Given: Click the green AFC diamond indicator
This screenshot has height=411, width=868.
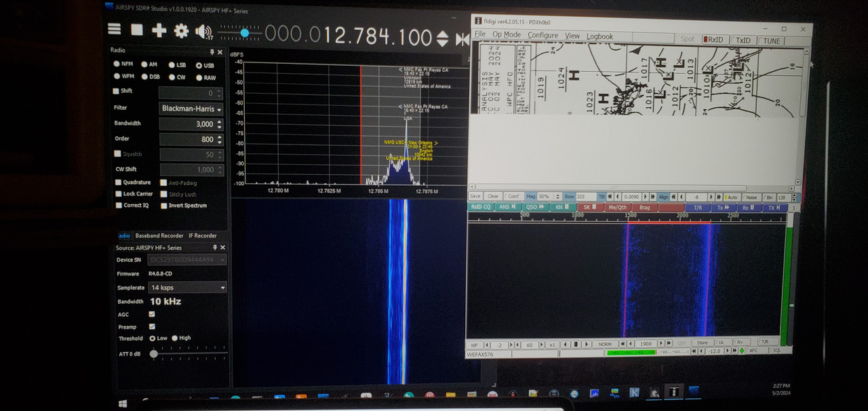Looking at the screenshot, I should pos(743,351).
